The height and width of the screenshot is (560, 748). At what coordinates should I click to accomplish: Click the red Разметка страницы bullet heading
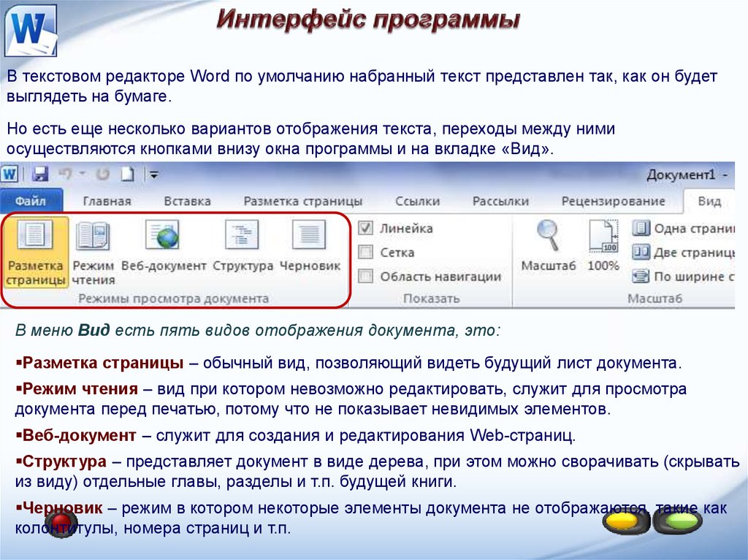[x=102, y=363]
